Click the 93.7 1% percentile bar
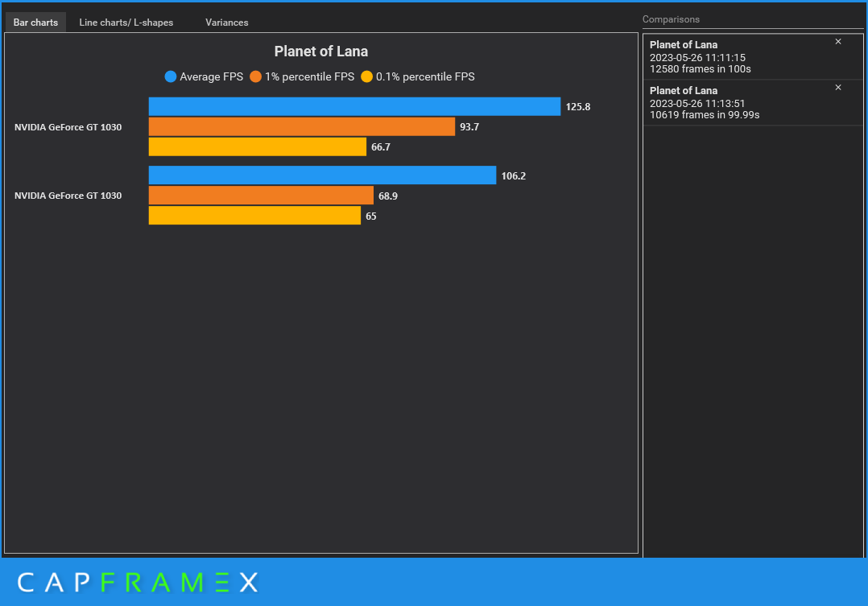This screenshot has width=868, height=606. point(302,126)
